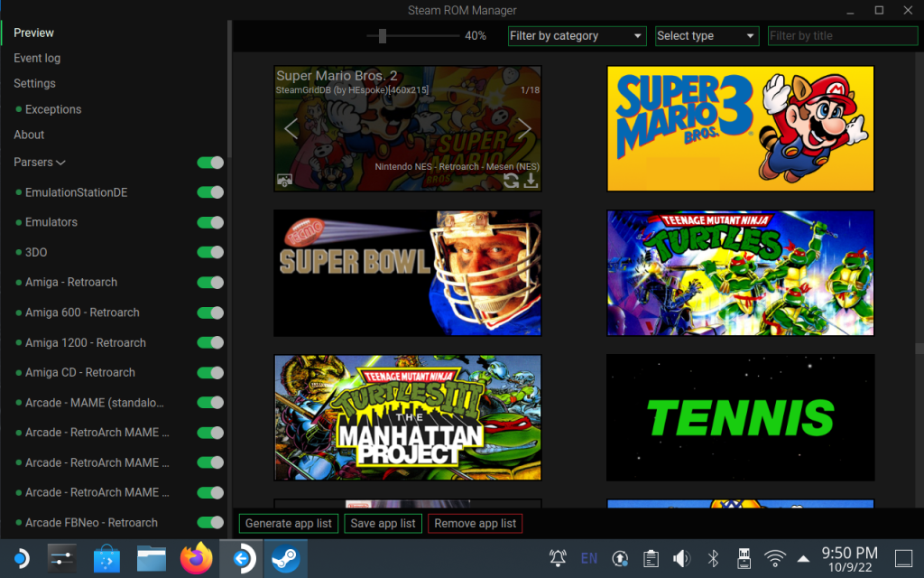
Task: Click the image size slider handle
Action: point(383,36)
